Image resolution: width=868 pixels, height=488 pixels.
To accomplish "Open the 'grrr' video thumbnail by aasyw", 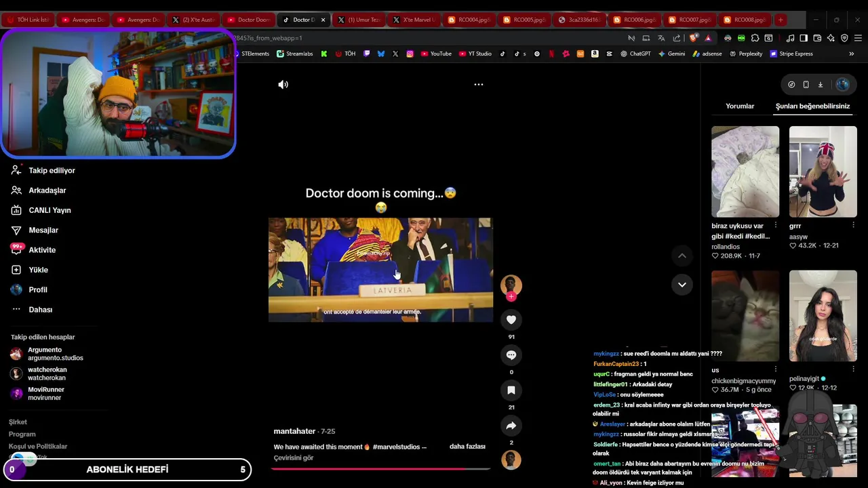I will [x=823, y=171].
